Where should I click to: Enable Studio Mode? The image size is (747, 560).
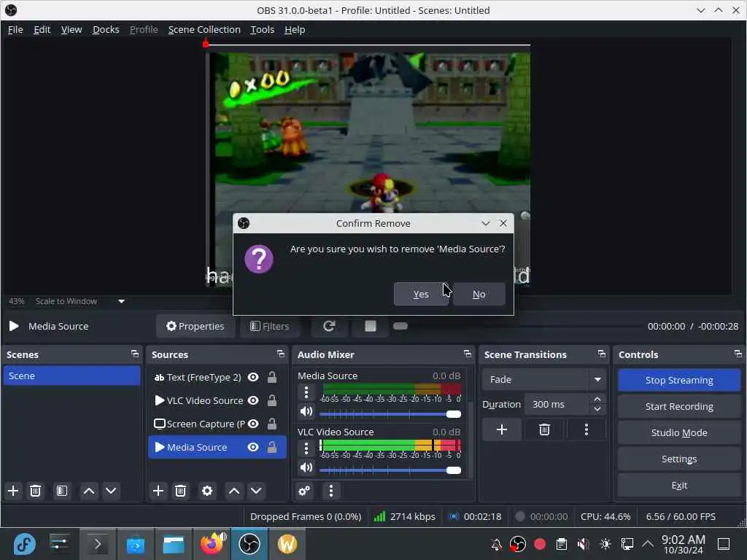coord(679,432)
